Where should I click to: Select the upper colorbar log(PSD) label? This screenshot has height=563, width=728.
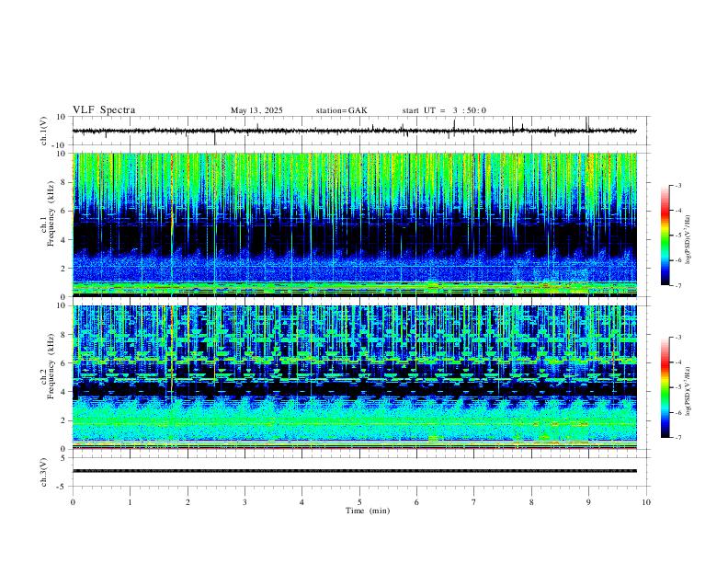[688, 240]
